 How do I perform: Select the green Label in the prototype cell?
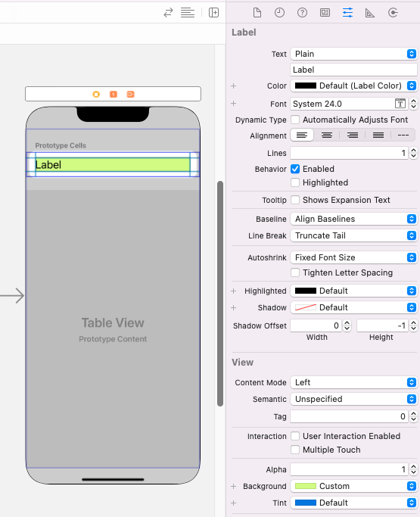click(x=113, y=164)
